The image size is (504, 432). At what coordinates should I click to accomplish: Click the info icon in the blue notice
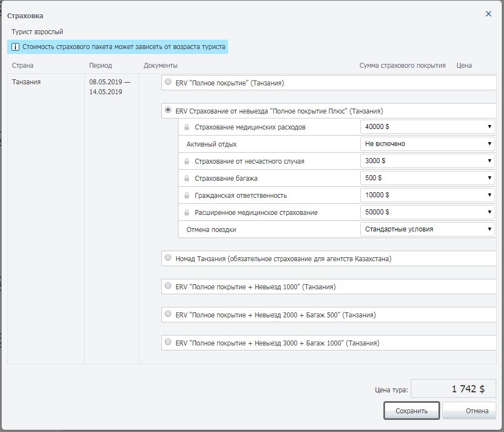(x=15, y=47)
